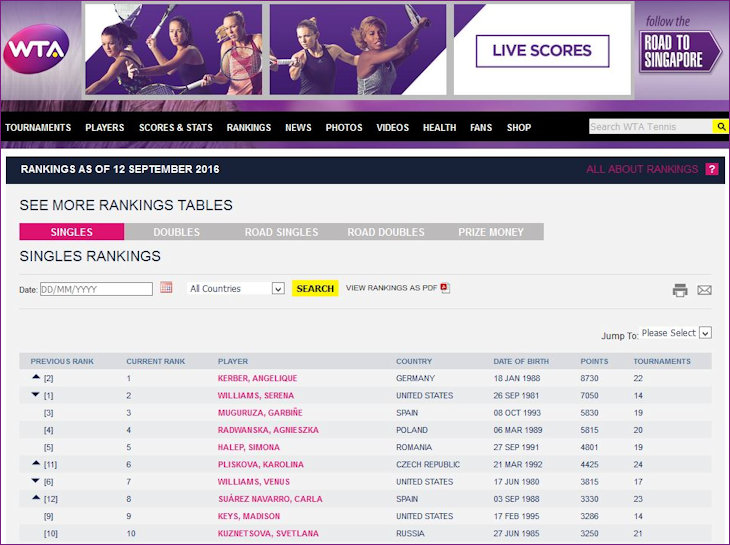Image resolution: width=730 pixels, height=545 pixels.
Task: Click the Live Scores button
Action: click(541, 50)
